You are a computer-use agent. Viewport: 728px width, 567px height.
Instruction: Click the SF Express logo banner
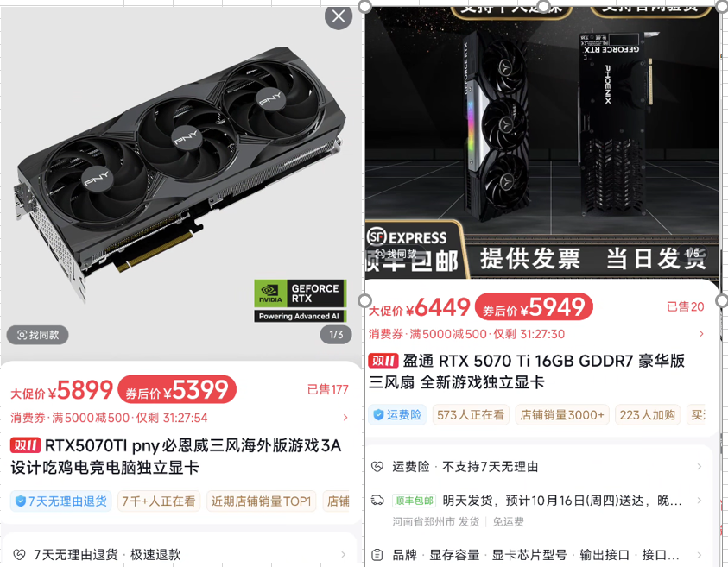pos(407,237)
